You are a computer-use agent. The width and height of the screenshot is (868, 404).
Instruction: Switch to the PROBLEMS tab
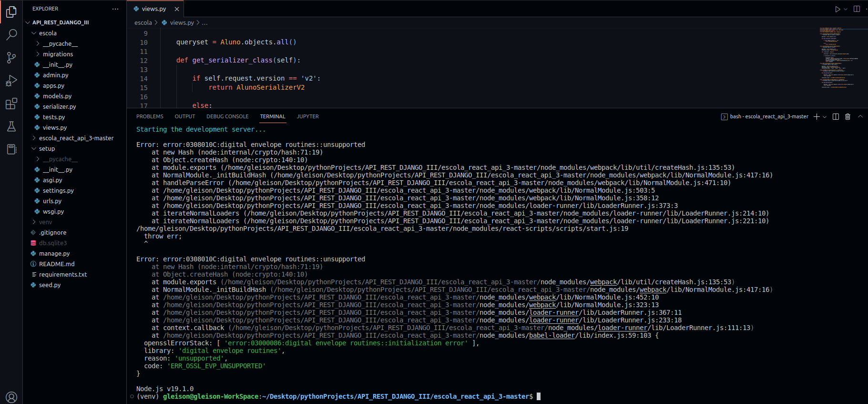pos(150,116)
